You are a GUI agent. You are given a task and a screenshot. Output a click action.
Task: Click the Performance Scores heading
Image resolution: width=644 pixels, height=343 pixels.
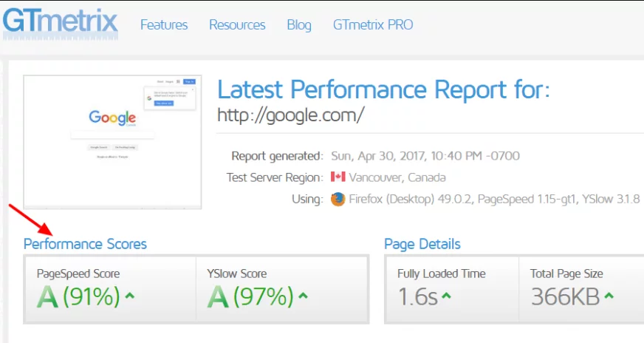click(x=85, y=244)
